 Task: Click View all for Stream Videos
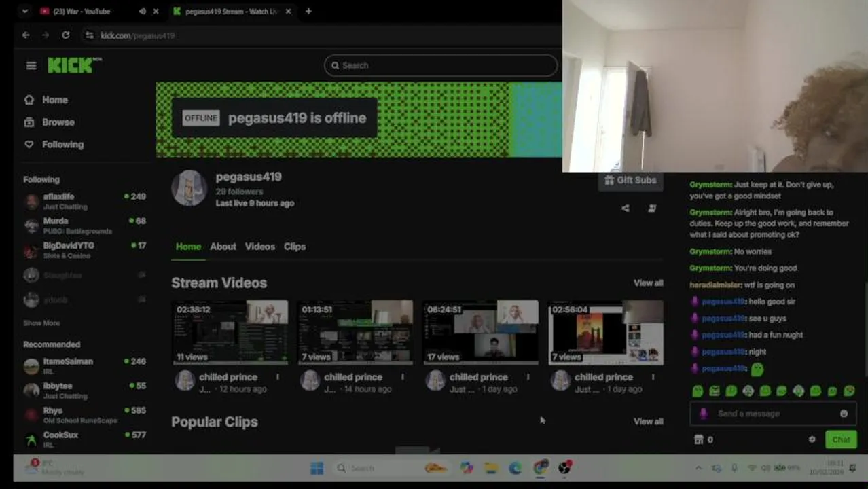[x=649, y=283]
